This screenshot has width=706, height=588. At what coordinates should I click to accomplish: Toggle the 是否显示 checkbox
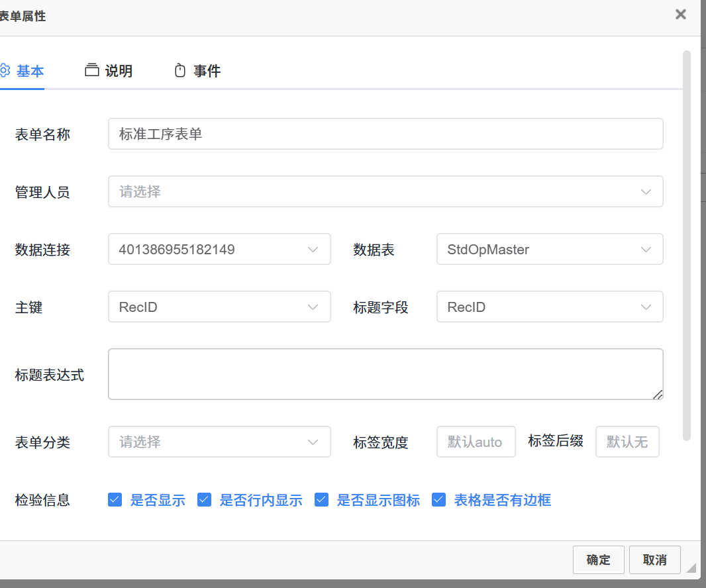[x=115, y=500]
